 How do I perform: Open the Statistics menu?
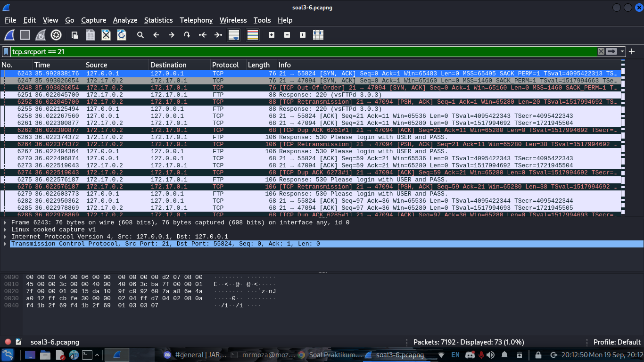click(158, 20)
